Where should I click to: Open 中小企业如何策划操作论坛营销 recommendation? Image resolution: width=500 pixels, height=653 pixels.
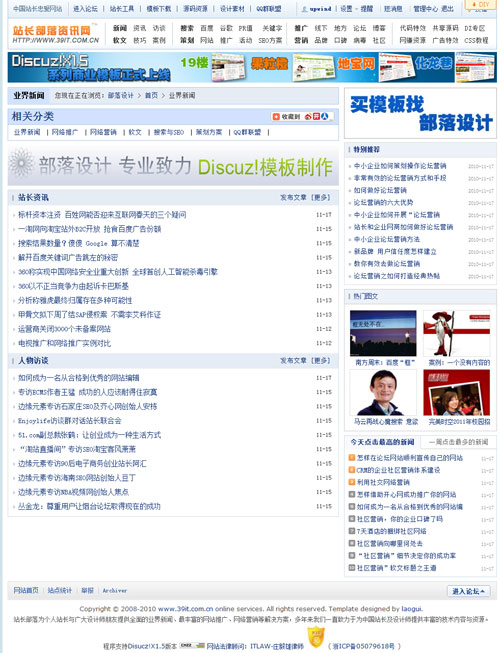400,166
